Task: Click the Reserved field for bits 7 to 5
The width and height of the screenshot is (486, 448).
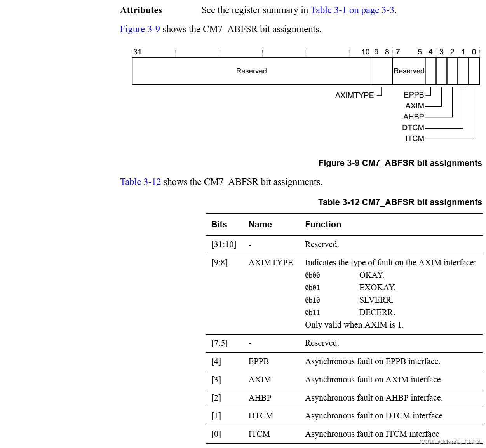Action: (409, 71)
